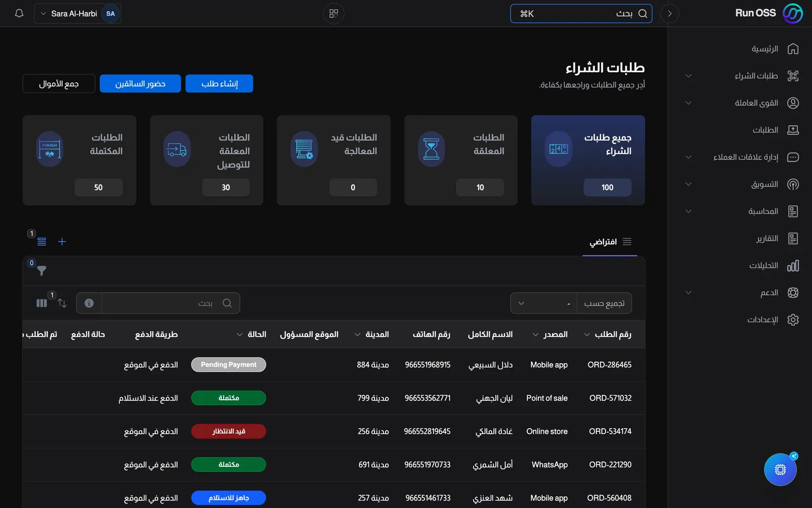Open الإعدادات settings gear
The width and height of the screenshot is (812, 508).
click(793, 320)
